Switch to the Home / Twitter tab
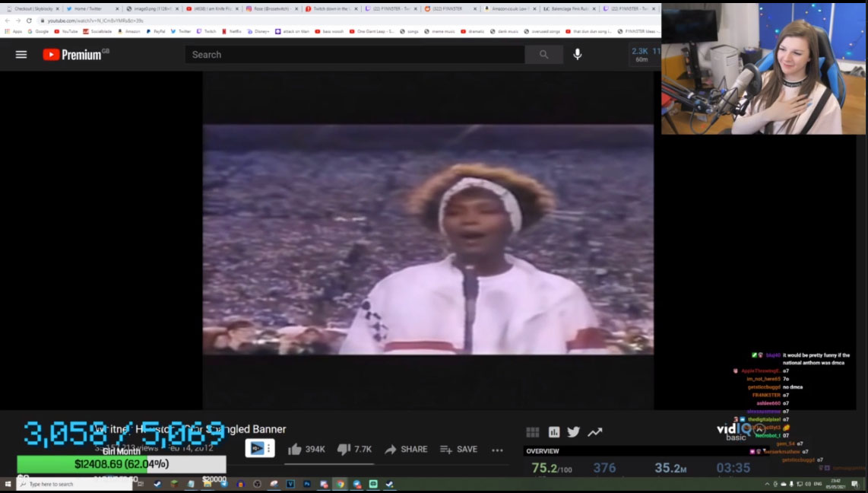Image resolution: width=868 pixels, height=493 pixels. (91, 9)
